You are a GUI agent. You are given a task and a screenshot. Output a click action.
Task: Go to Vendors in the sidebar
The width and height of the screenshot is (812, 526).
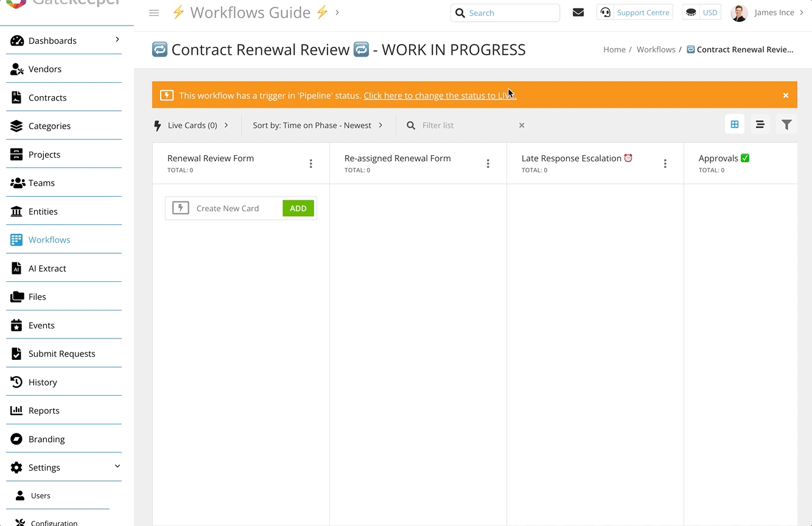click(45, 69)
